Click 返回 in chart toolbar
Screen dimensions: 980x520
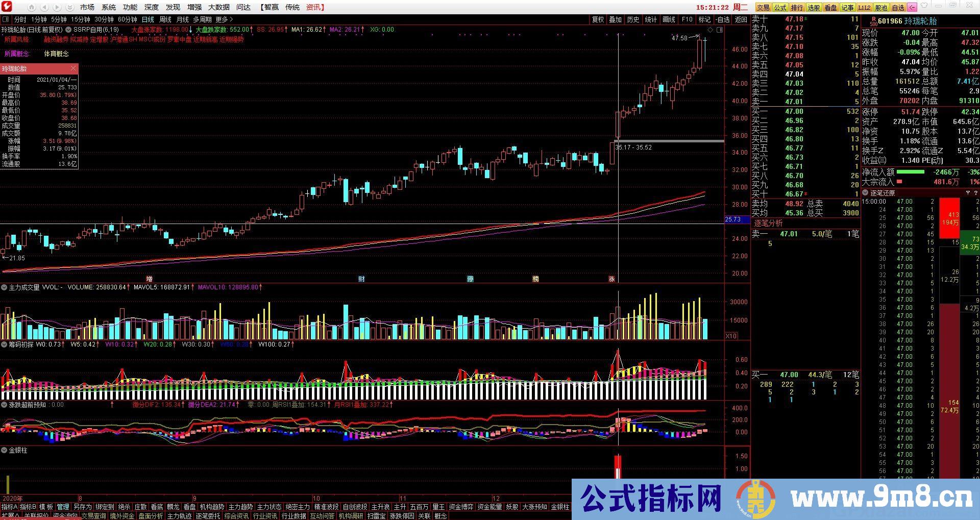click(741, 20)
